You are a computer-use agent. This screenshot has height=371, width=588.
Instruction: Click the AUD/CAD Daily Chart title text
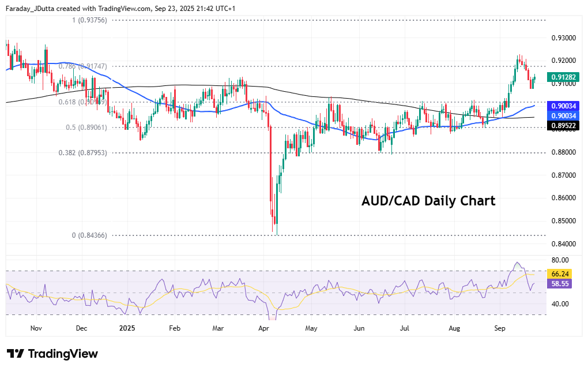pos(428,201)
